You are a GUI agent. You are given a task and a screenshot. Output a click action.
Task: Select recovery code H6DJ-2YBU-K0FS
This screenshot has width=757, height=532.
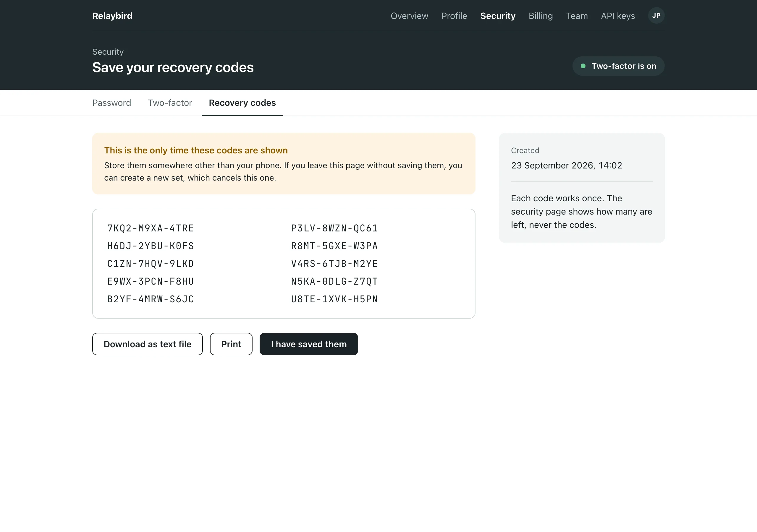pos(150,246)
